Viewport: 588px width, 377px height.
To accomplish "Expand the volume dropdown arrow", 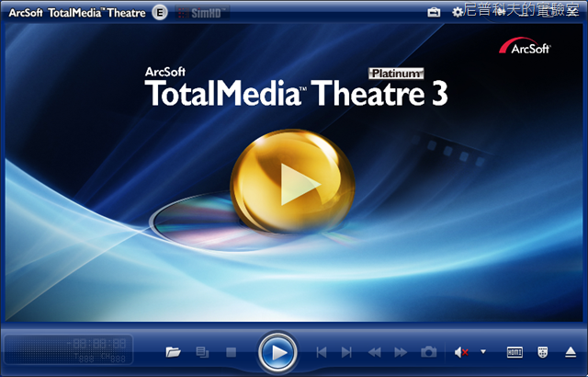I will point(483,352).
